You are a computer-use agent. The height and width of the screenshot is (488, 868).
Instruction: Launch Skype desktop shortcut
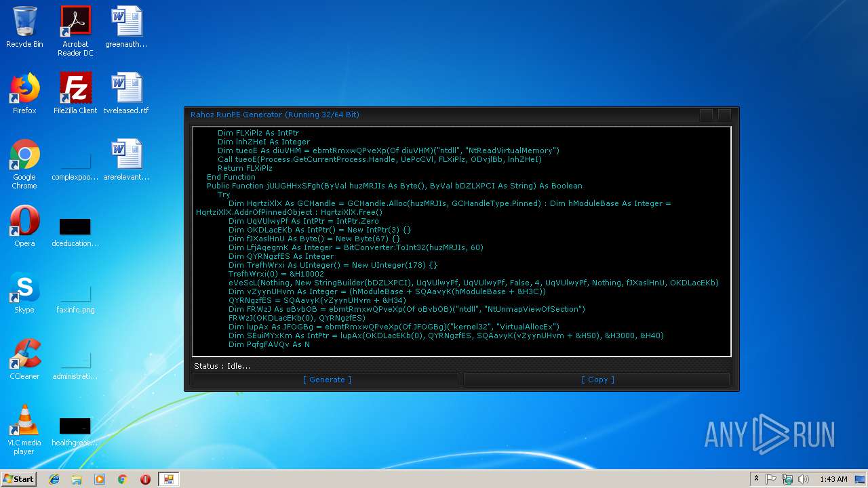(x=24, y=293)
